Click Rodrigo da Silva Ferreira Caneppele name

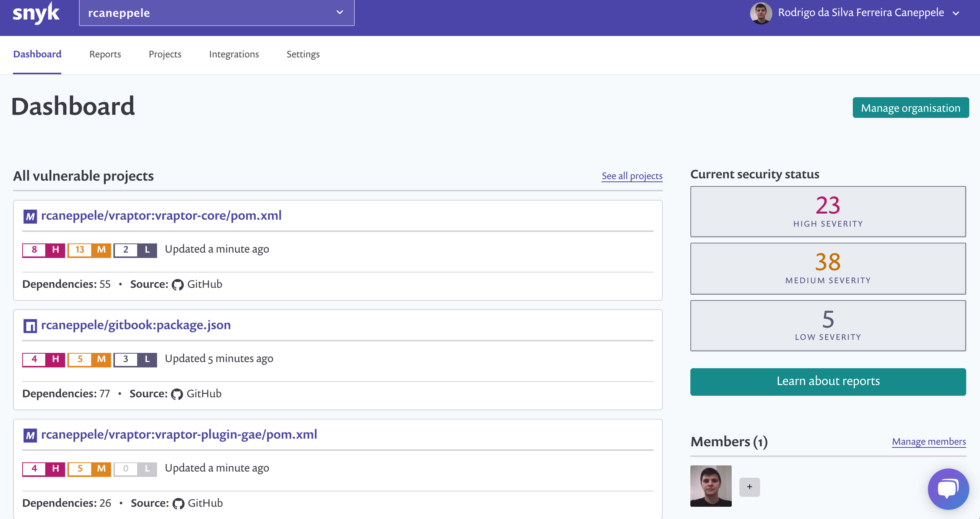pyautogui.click(x=861, y=13)
